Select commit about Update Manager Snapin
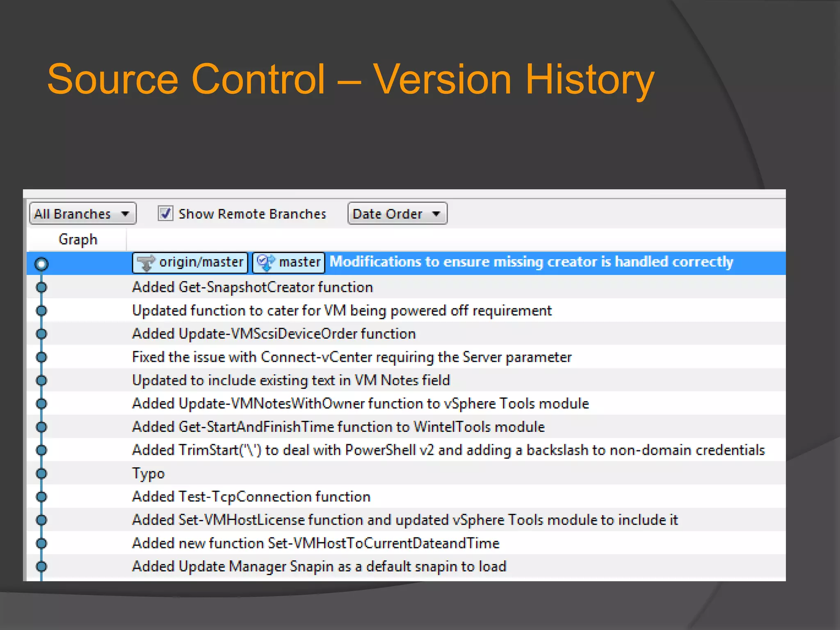Image resolution: width=840 pixels, height=630 pixels. click(x=406, y=566)
